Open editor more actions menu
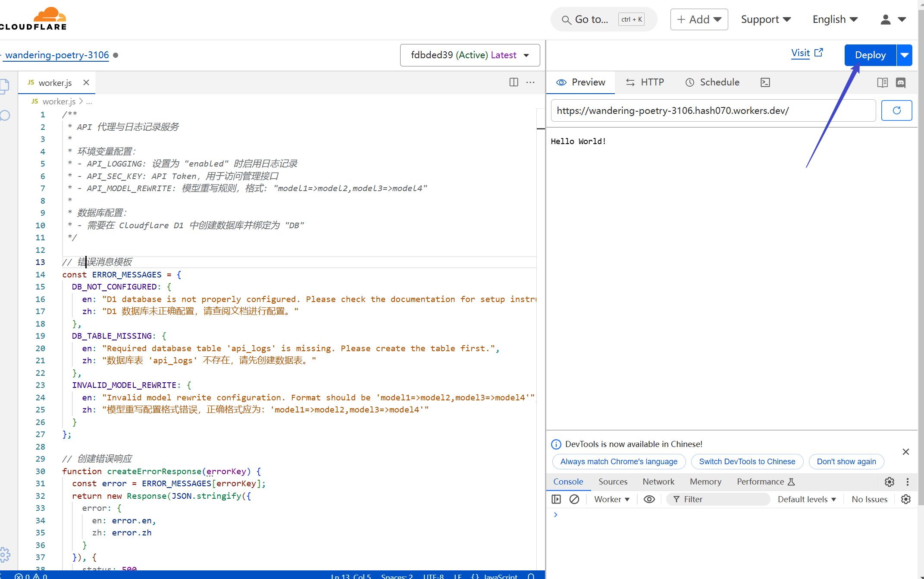 click(530, 82)
